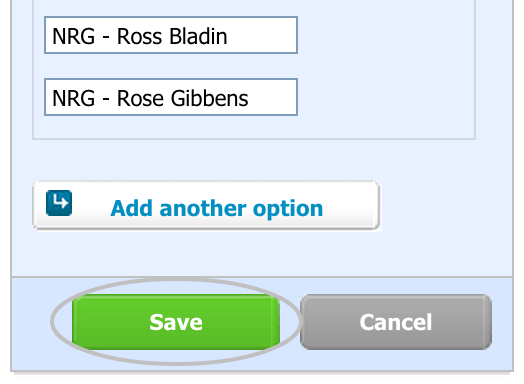Image resolution: width=524 pixels, height=384 pixels.
Task: Dismiss the dialog using Cancel
Action: click(396, 322)
